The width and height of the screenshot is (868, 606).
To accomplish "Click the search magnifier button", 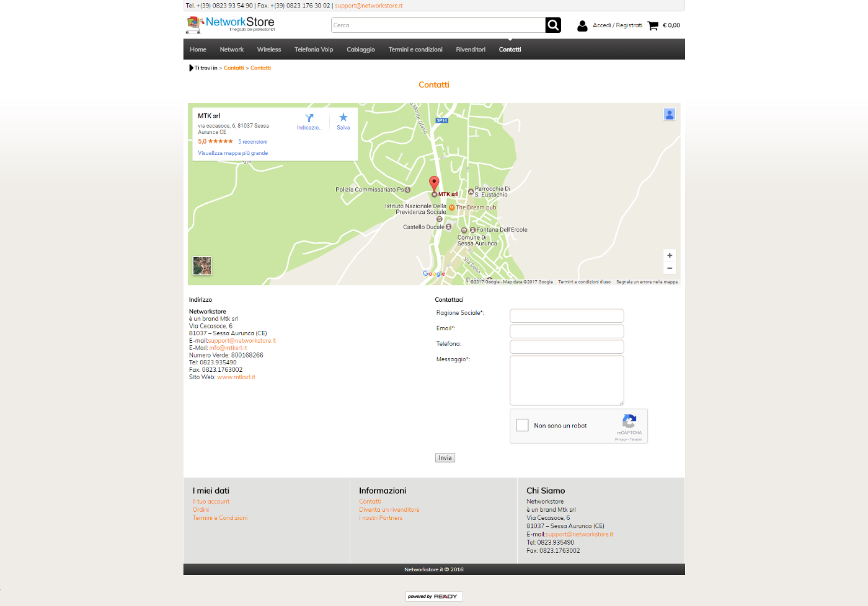I will pos(553,25).
